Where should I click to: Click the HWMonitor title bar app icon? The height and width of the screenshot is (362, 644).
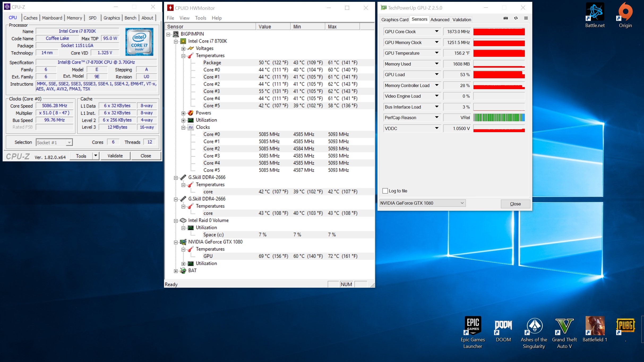tap(170, 8)
